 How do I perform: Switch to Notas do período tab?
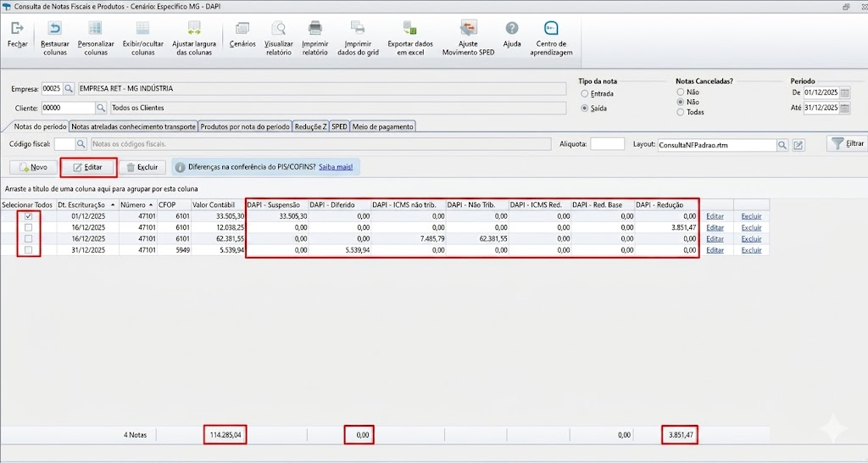pos(40,126)
